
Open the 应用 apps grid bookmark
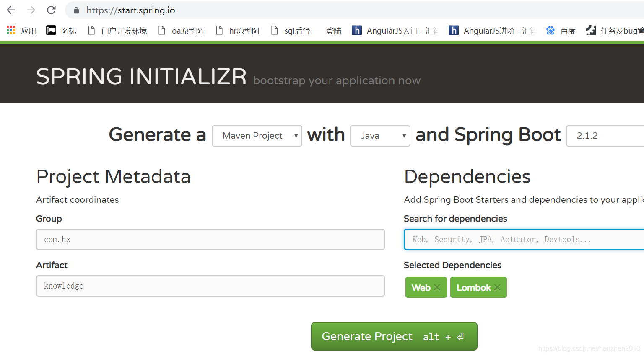click(x=21, y=31)
